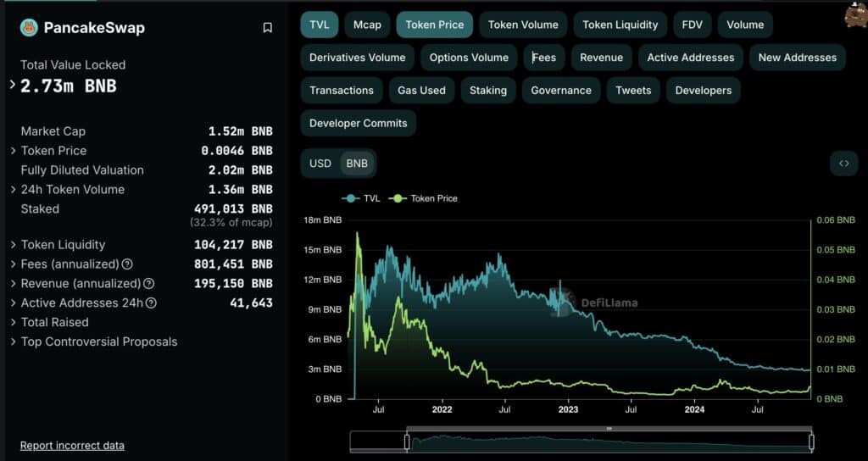
Task: Click the 2022 label on time axis
Action: click(x=442, y=409)
